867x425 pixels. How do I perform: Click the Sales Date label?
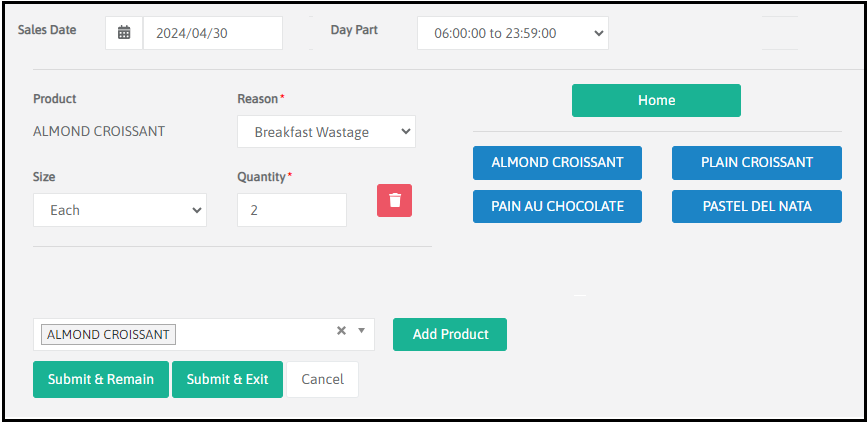[x=47, y=30]
